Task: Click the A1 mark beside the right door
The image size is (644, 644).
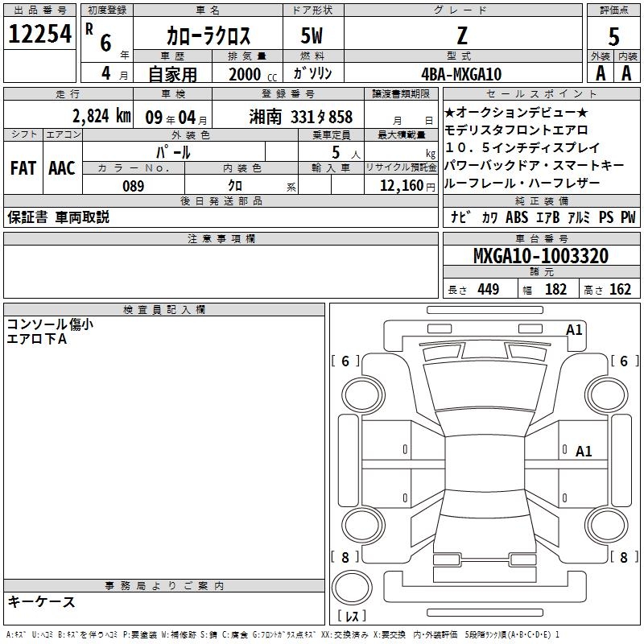Action: tap(584, 452)
